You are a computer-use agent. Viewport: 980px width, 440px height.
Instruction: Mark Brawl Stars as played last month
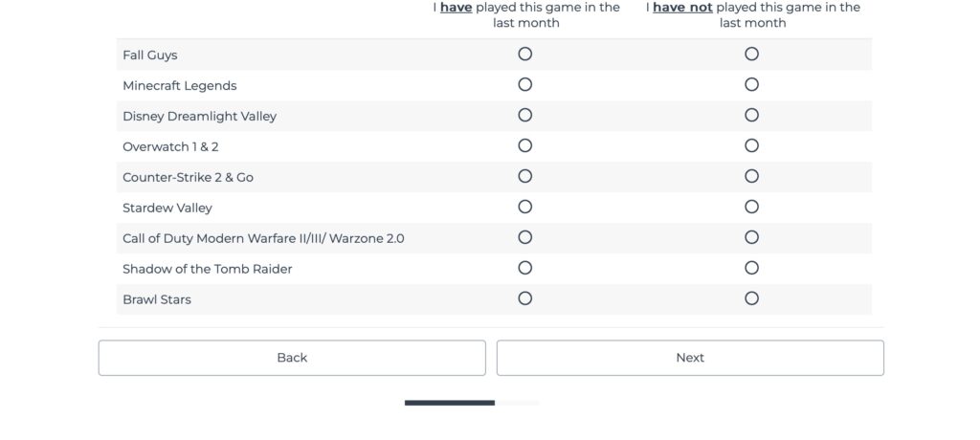[x=524, y=299]
